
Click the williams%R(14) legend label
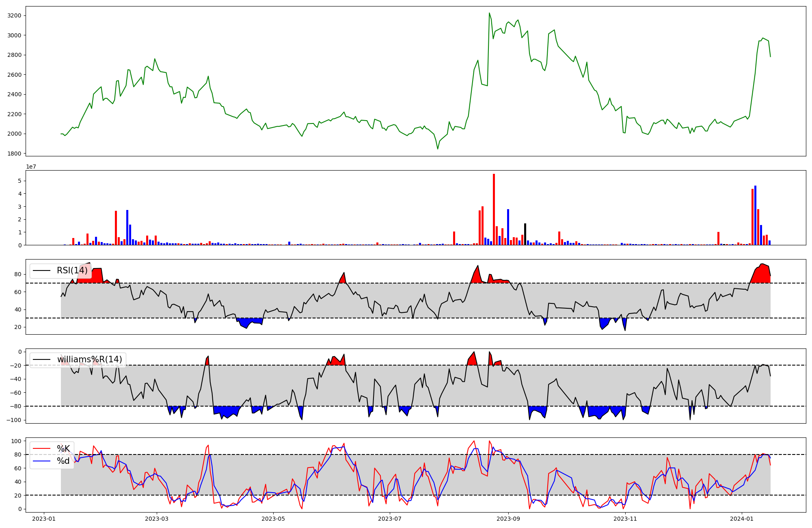[x=89, y=359]
